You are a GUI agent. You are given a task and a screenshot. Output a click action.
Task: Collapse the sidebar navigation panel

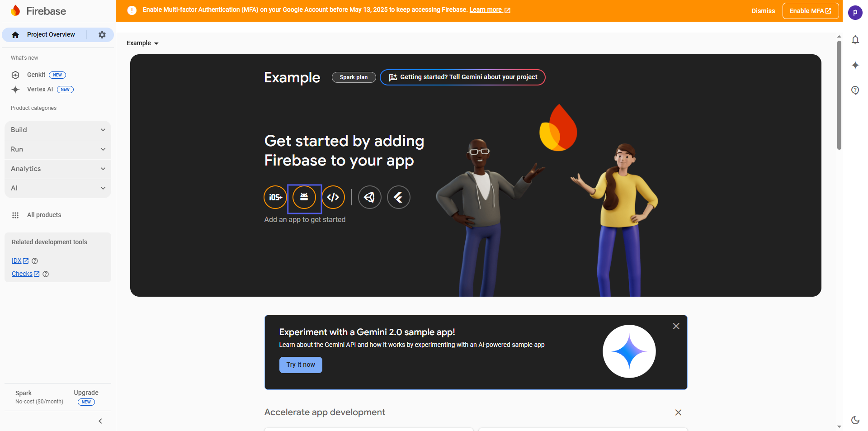[100, 421]
